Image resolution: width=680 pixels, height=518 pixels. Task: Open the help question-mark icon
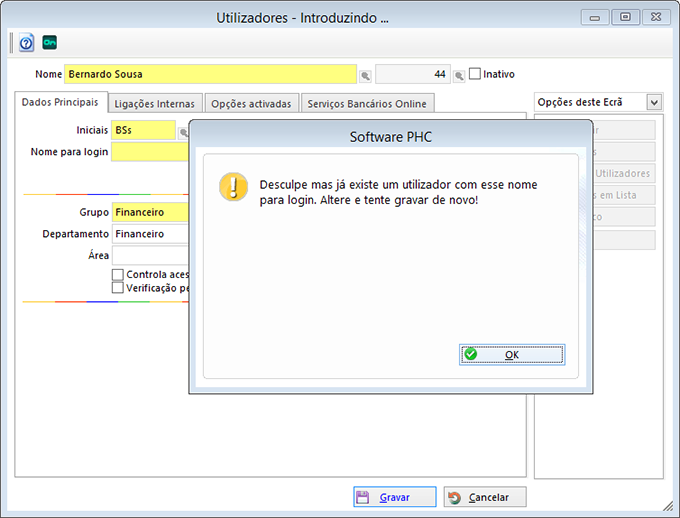tap(26, 43)
